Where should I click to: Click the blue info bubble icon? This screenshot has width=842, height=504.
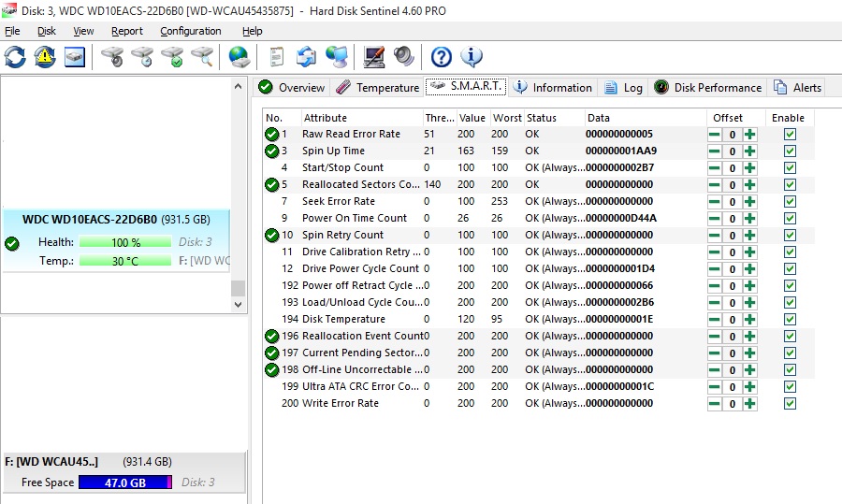pyautogui.click(x=472, y=56)
